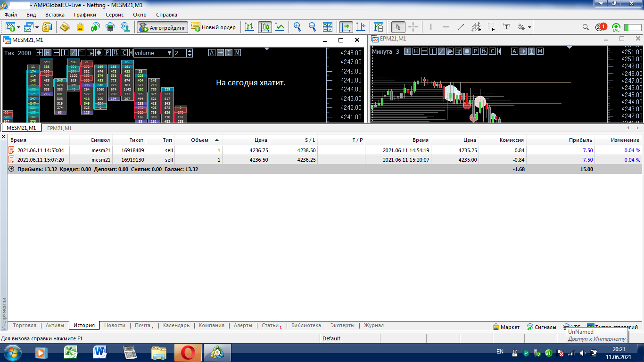Viewport: 644px width, 362px height.
Task: Open the Data Window gold icon
Action: click(65, 27)
